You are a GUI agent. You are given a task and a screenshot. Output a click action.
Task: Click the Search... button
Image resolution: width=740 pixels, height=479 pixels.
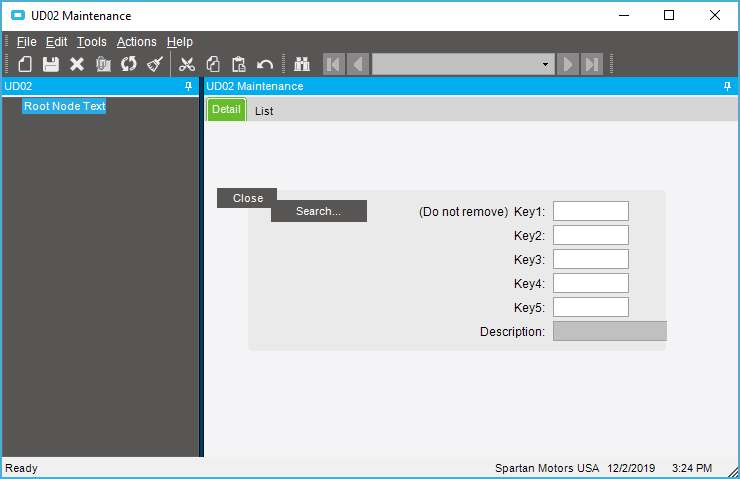click(319, 211)
